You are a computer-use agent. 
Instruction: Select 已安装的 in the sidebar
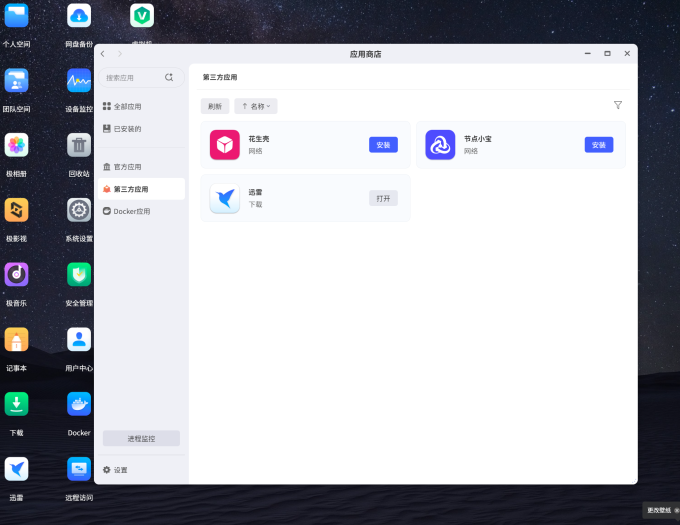(x=141, y=129)
